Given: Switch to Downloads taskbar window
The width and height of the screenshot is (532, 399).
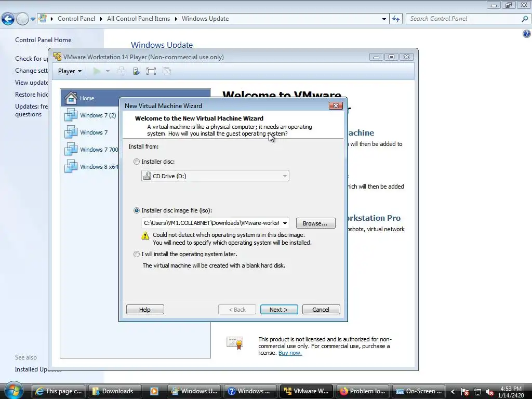Looking at the screenshot, I should tap(115, 391).
